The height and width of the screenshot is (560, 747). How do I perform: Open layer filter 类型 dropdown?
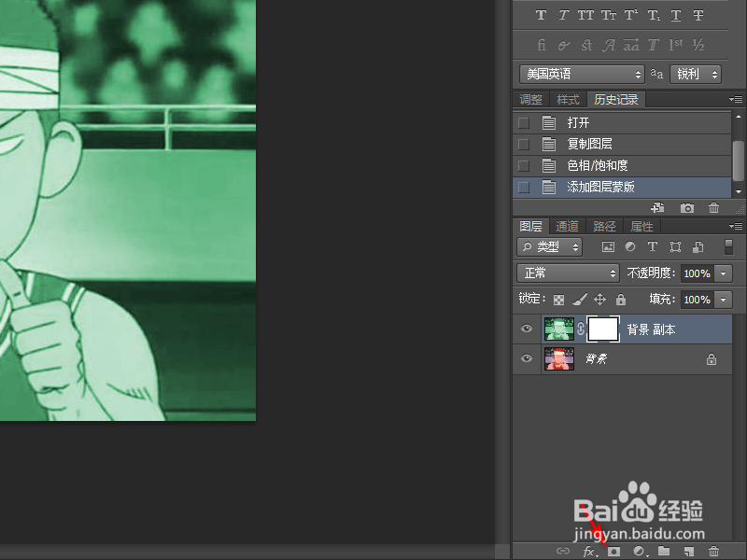549,247
